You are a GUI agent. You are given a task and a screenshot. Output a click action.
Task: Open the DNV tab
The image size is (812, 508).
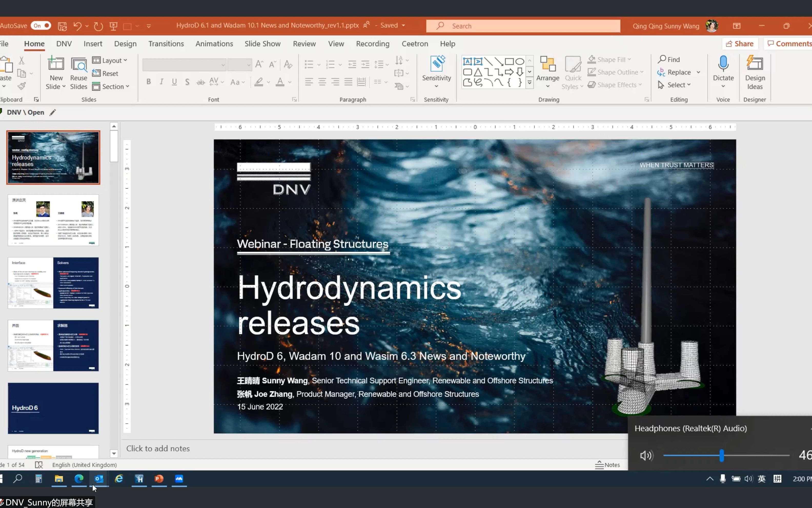[64, 44]
